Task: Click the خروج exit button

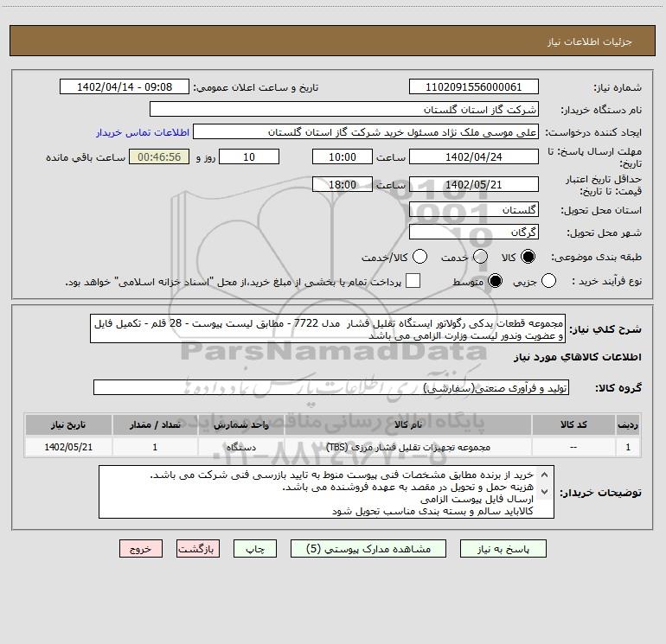Action: coord(141,549)
